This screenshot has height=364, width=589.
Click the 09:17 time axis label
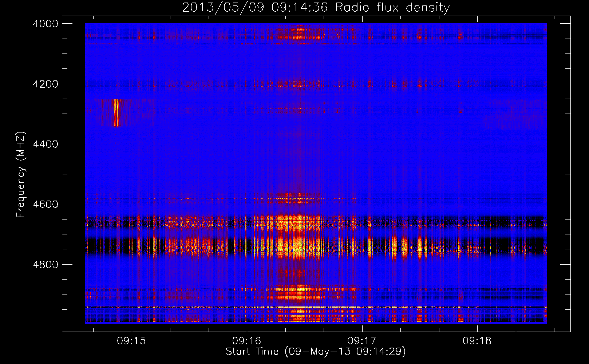click(361, 341)
